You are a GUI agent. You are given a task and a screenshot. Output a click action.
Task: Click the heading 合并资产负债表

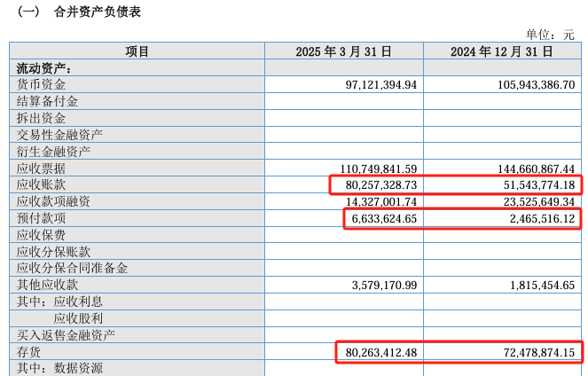(x=98, y=12)
